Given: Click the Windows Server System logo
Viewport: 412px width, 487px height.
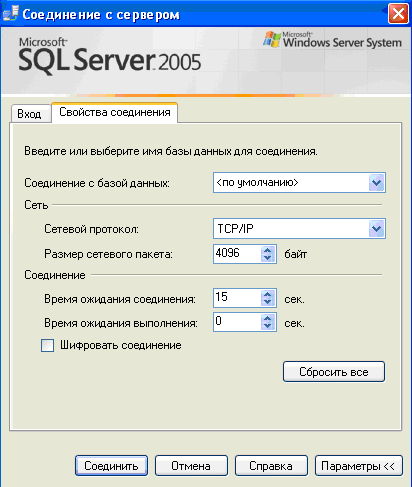Looking at the screenshot, I should coord(332,40).
